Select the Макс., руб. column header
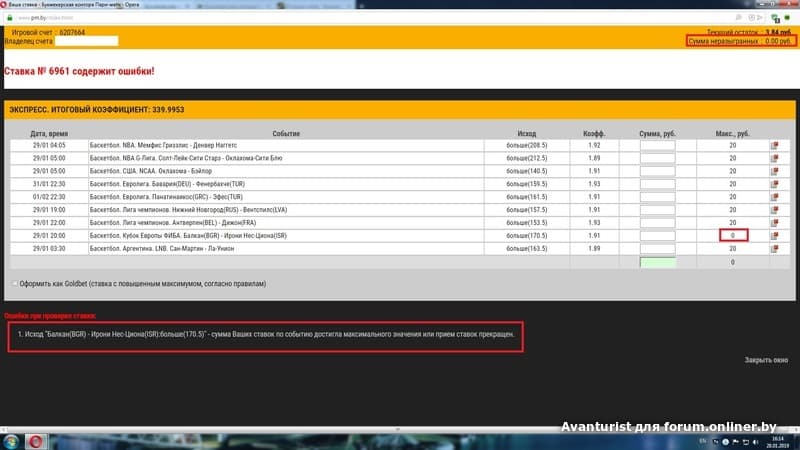The height and width of the screenshot is (450, 800). [x=732, y=134]
